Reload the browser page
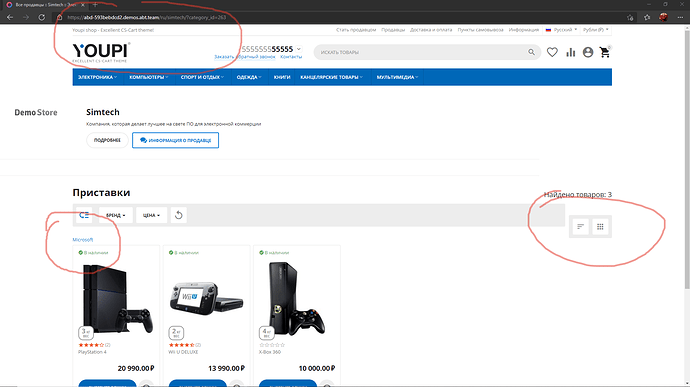 pyautogui.click(x=41, y=17)
